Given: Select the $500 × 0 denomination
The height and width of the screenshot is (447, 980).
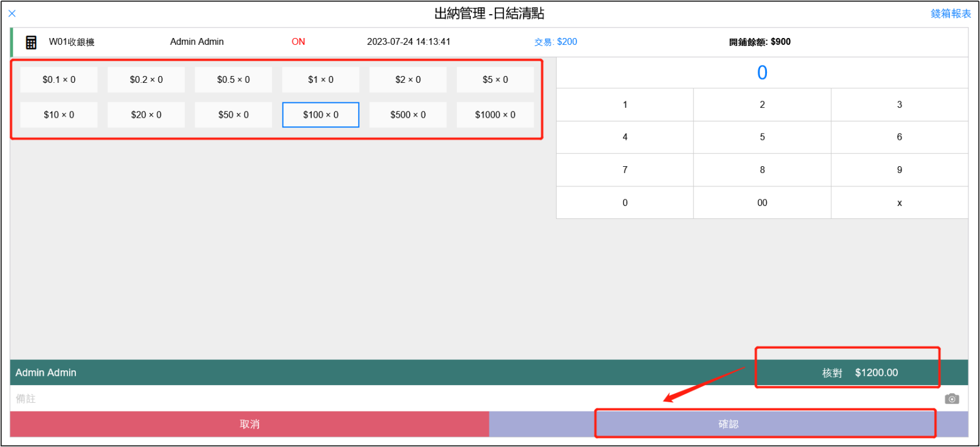Looking at the screenshot, I should pyautogui.click(x=408, y=115).
